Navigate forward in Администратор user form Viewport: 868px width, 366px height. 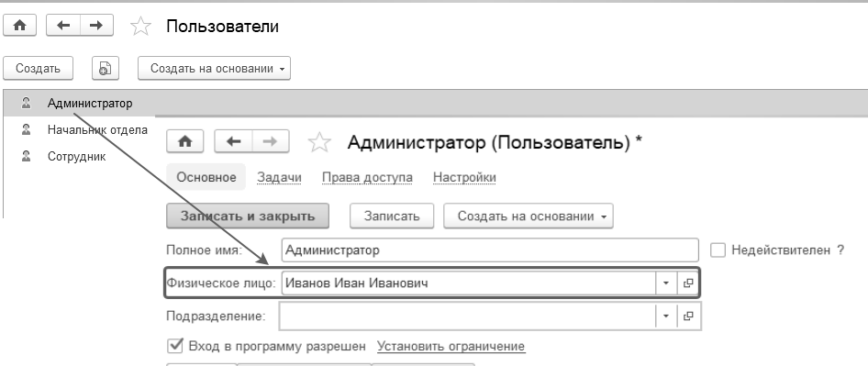(x=270, y=142)
